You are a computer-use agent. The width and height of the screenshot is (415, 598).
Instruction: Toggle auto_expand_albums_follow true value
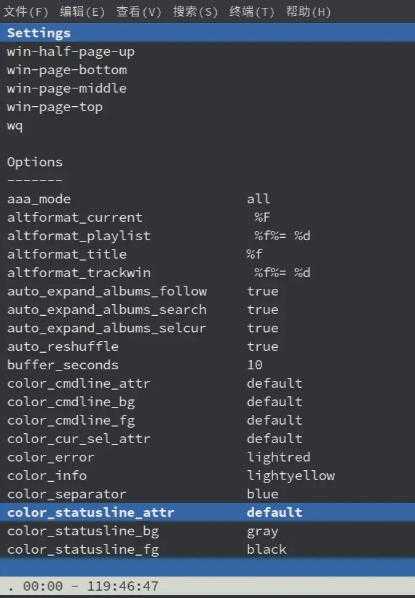point(263,291)
